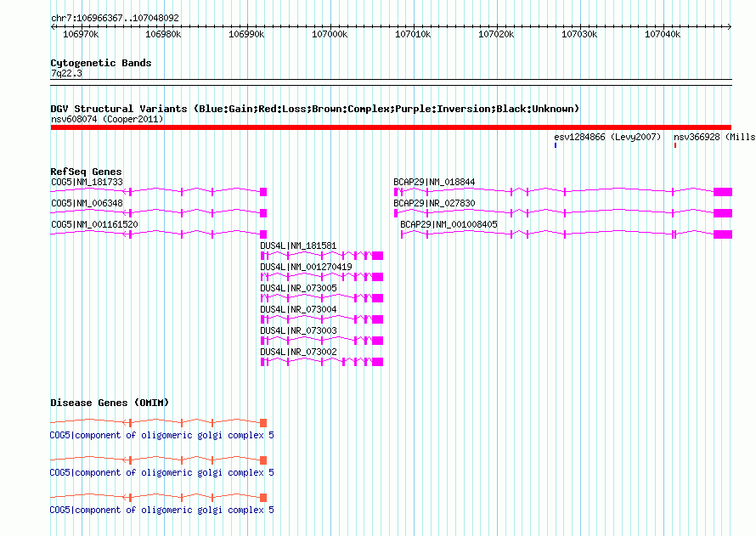
Task: Click the Disease Genes (OMIM) track title
Action: (x=110, y=403)
